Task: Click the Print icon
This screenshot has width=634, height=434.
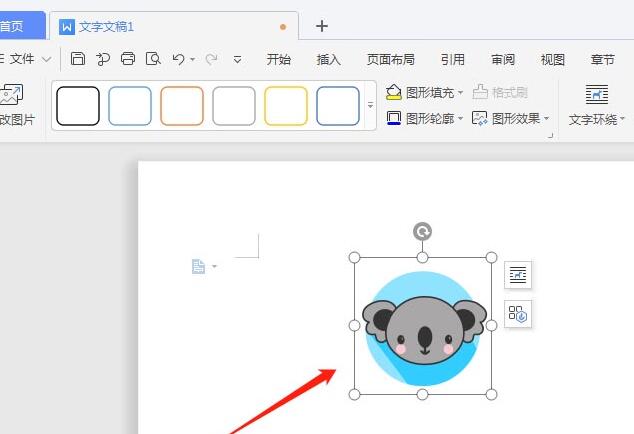Action: 128,59
